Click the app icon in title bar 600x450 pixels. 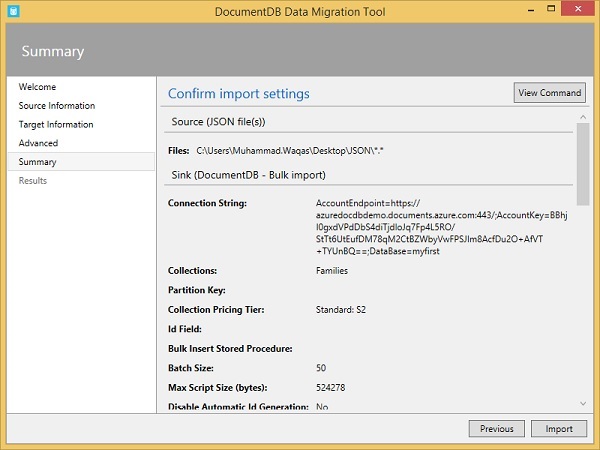12,11
